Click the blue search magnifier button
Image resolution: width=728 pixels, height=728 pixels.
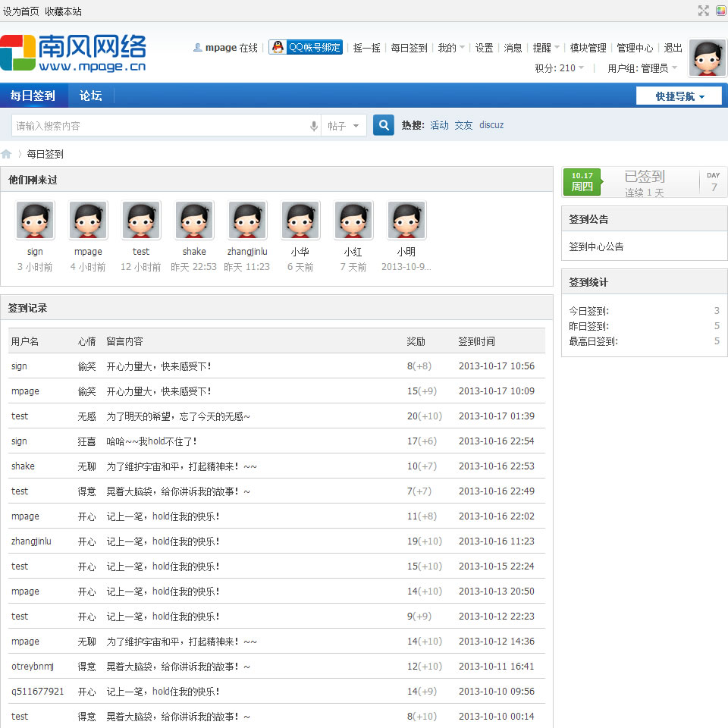pyautogui.click(x=384, y=125)
